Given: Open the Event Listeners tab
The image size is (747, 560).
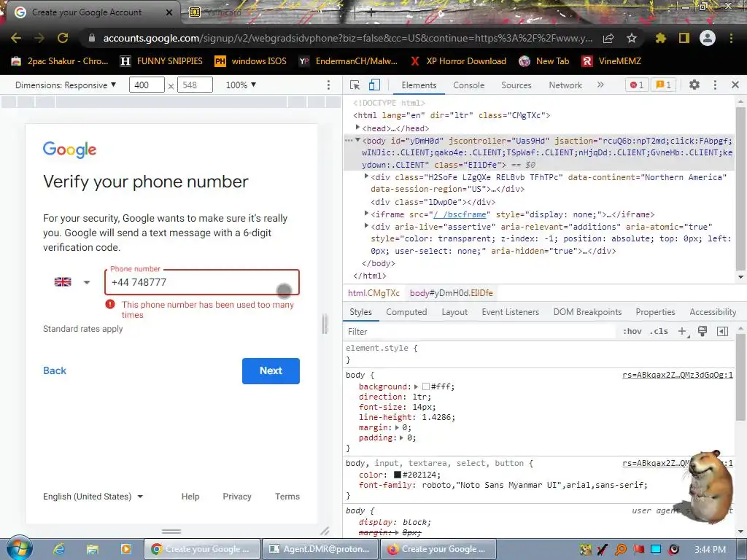Looking at the screenshot, I should click(510, 312).
